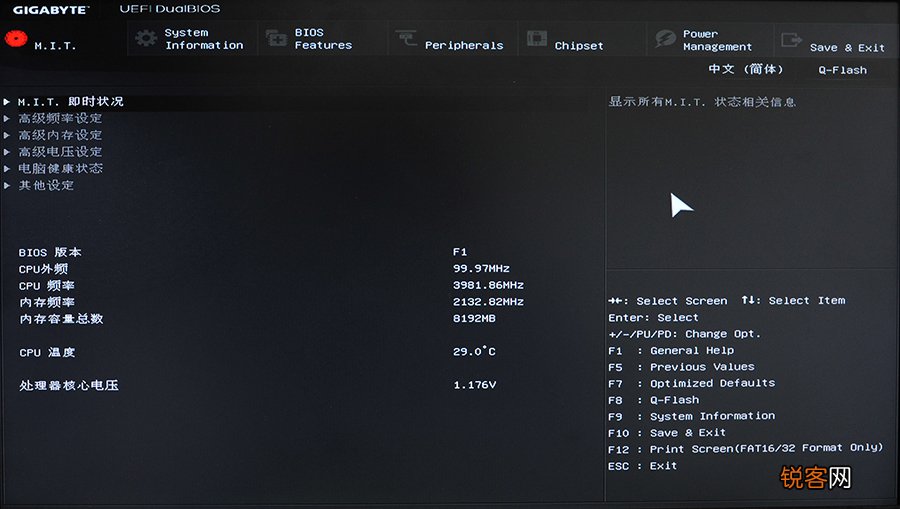This screenshot has height=509, width=900.
Task: Expand arrow beside 高级电压设定
Action: (x=7, y=152)
